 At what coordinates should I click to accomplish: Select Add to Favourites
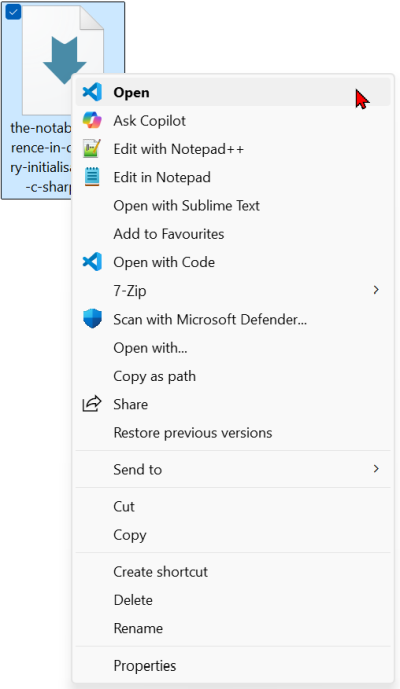coord(233,234)
